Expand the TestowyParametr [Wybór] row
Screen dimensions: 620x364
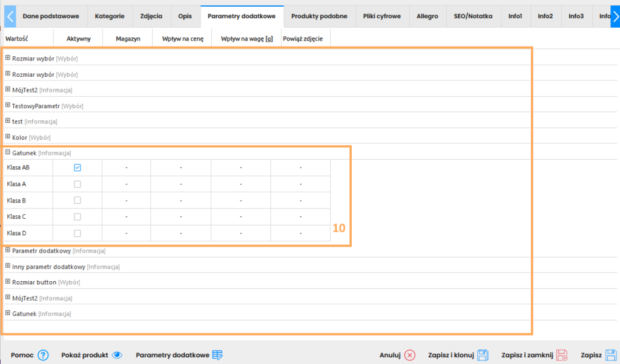point(8,106)
